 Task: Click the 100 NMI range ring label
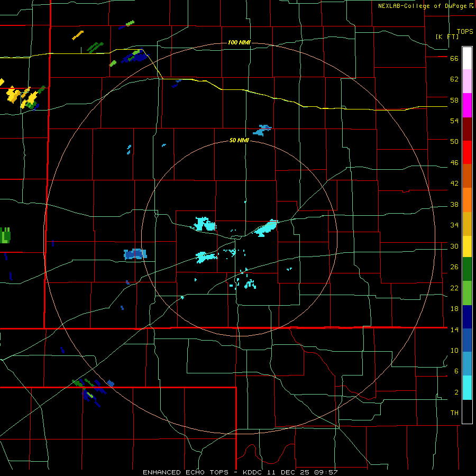239,42
